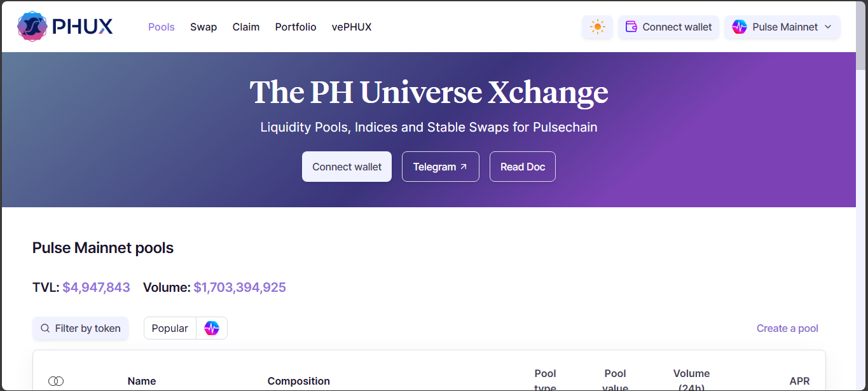Toggle the sun light/dark theme button
Viewport: 868px width, 391px height.
597,27
